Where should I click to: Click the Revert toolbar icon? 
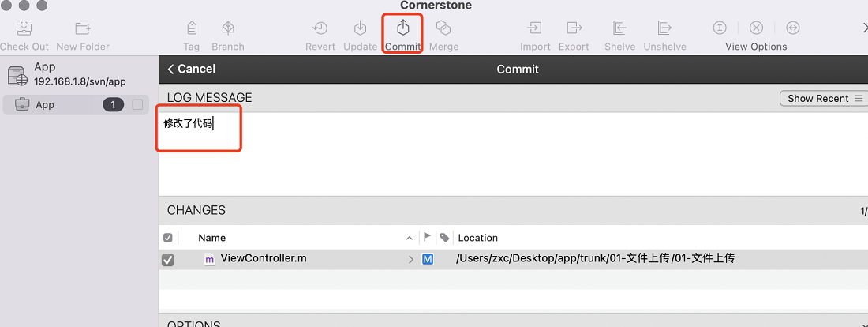click(320, 28)
